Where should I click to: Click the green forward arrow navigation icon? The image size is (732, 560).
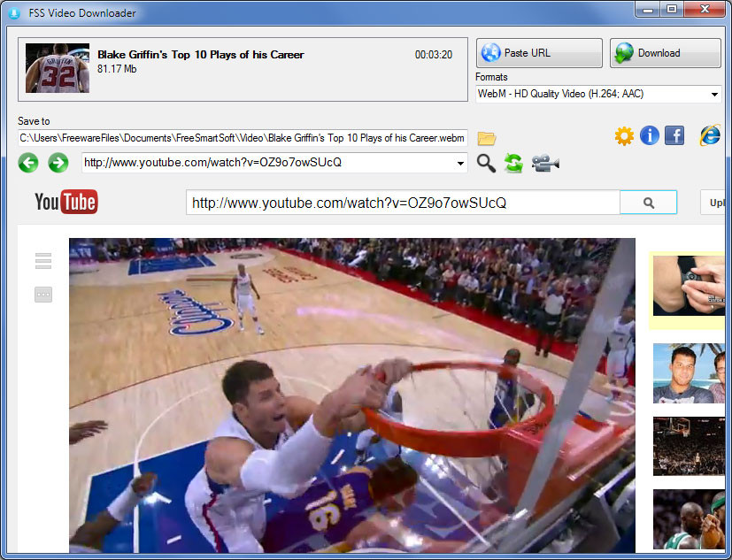tap(58, 164)
